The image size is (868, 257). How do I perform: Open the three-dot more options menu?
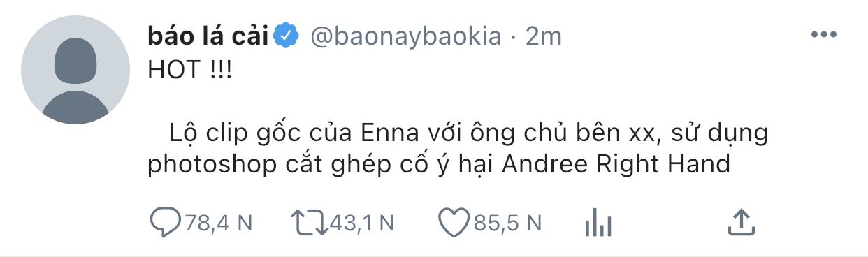coord(823,35)
